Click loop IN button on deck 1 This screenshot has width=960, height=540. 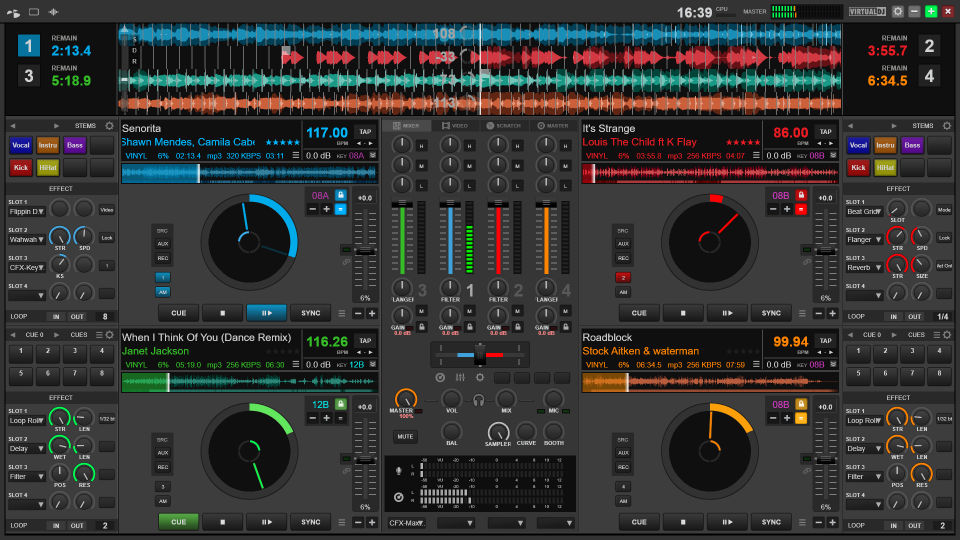click(x=56, y=317)
